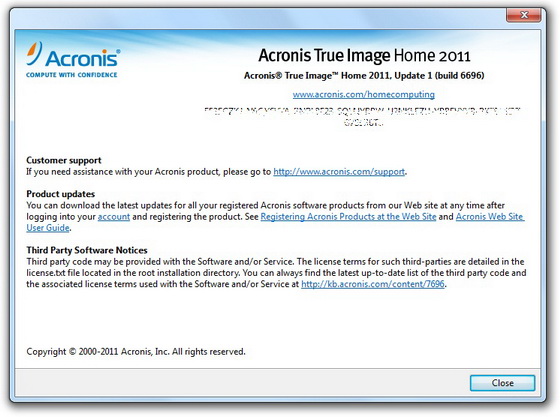Click the Product updates heading
The image size is (560, 417).
(60, 194)
